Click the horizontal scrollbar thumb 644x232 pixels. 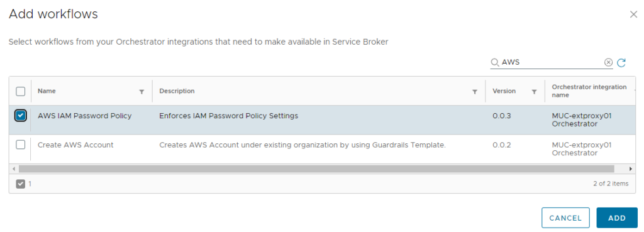click(x=316, y=168)
